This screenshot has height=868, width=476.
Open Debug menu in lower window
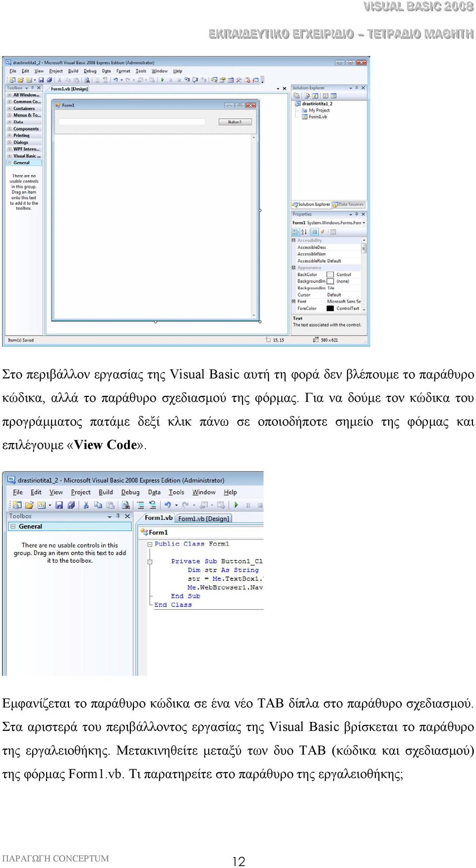point(130,492)
